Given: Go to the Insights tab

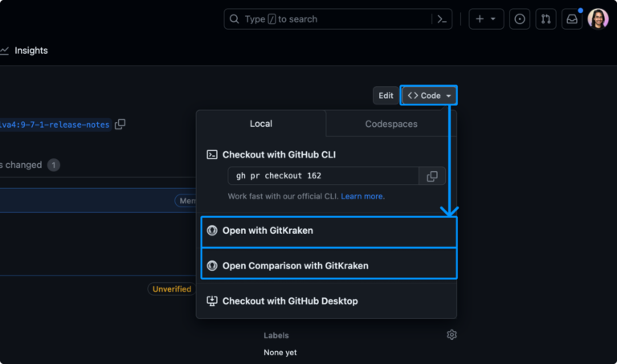Looking at the screenshot, I should coord(24,51).
